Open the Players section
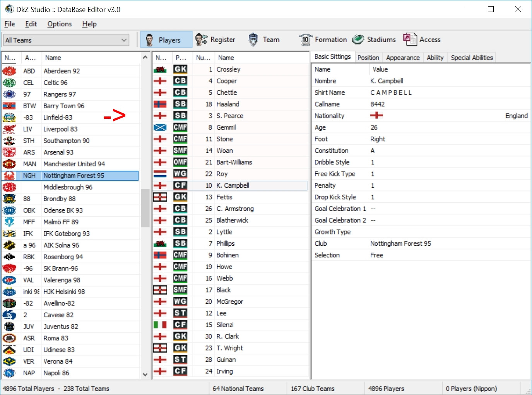532x395 pixels. (166, 39)
